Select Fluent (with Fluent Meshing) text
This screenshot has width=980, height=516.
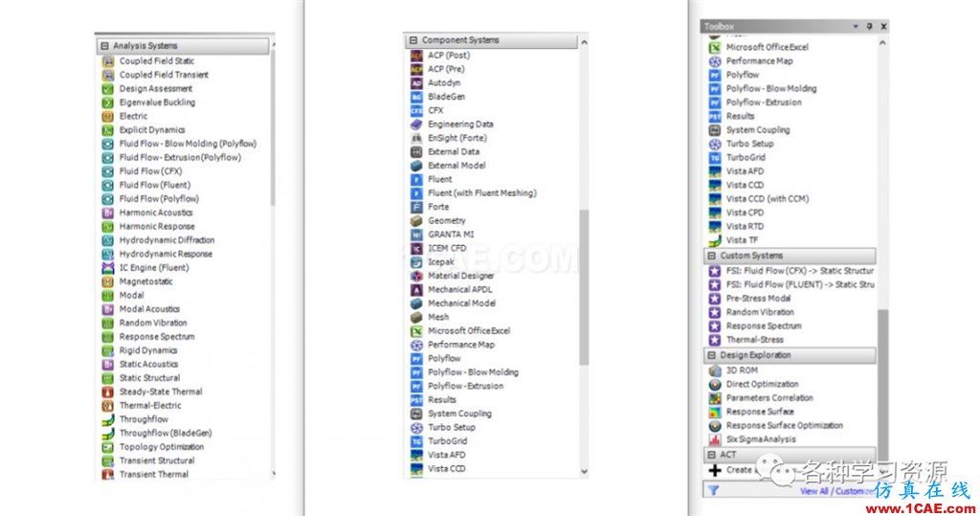tap(482, 193)
